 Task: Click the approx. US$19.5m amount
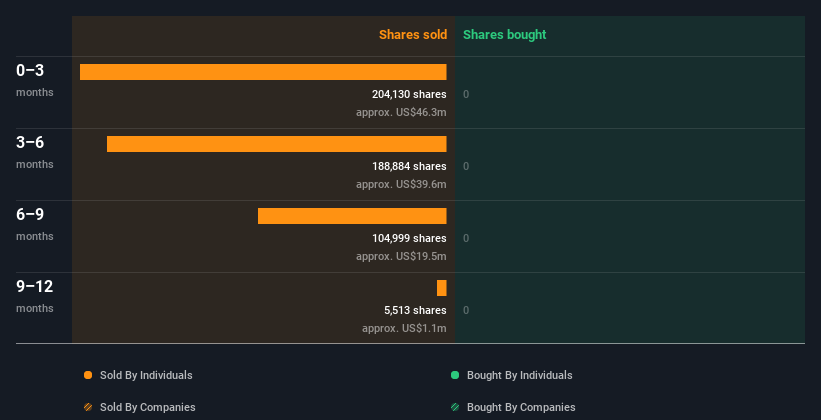[x=401, y=256]
